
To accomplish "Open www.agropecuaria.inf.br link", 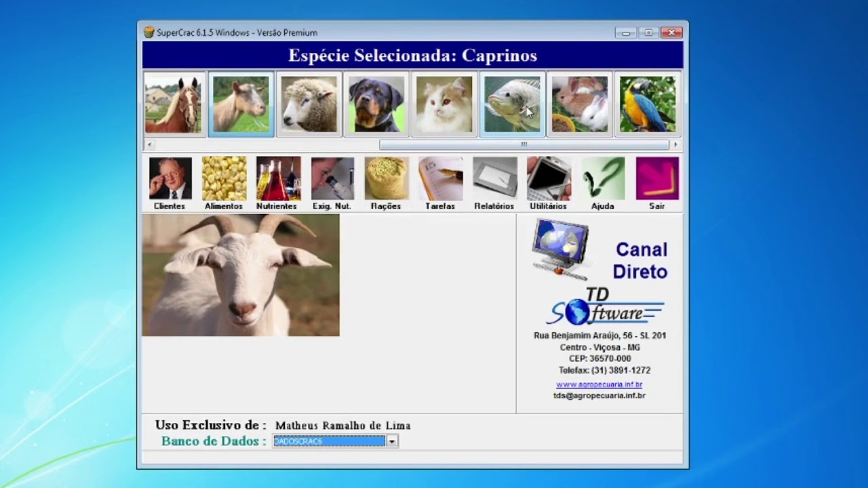I will [x=599, y=384].
